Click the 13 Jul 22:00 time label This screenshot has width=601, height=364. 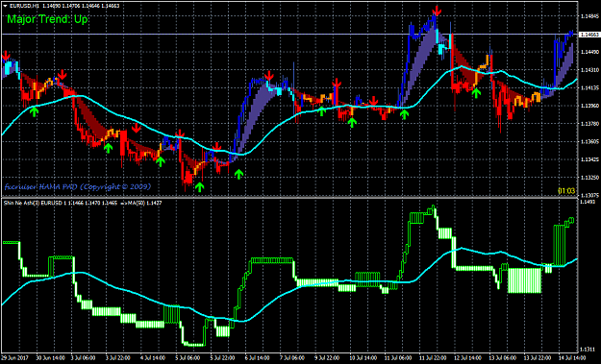point(538,358)
